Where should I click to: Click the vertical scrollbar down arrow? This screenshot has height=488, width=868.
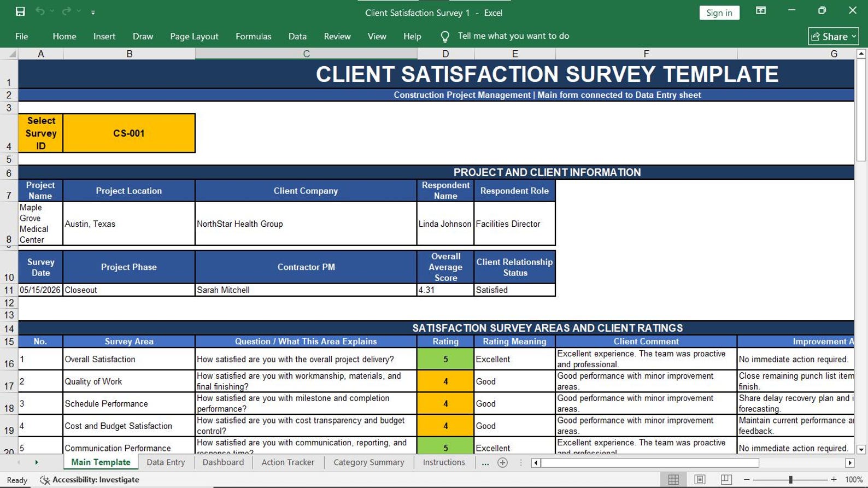[x=861, y=449]
